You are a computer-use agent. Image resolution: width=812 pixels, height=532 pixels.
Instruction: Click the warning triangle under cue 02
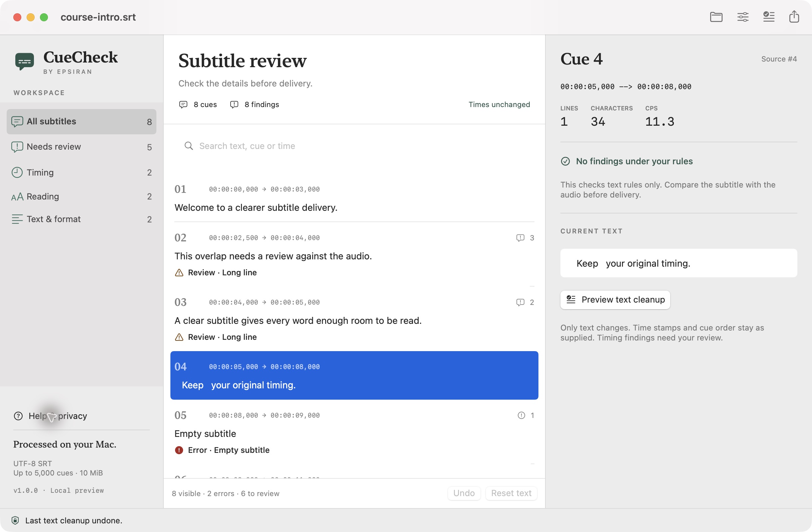[179, 273]
